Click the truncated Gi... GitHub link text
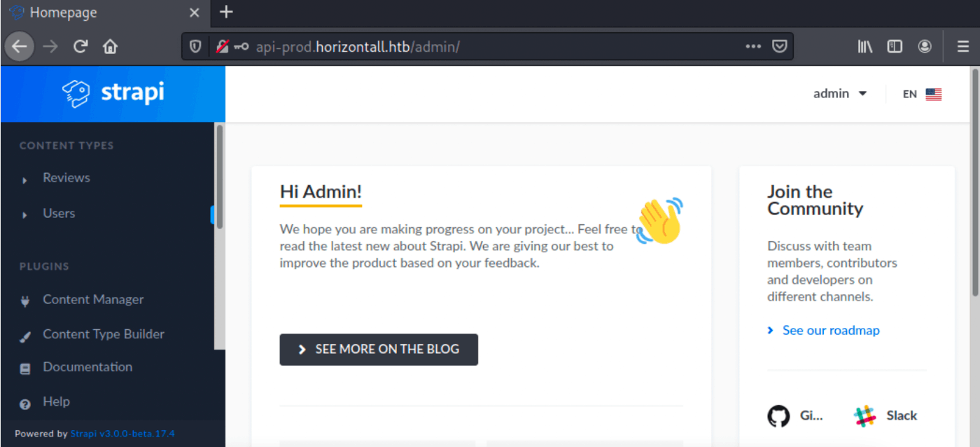 click(811, 415)
